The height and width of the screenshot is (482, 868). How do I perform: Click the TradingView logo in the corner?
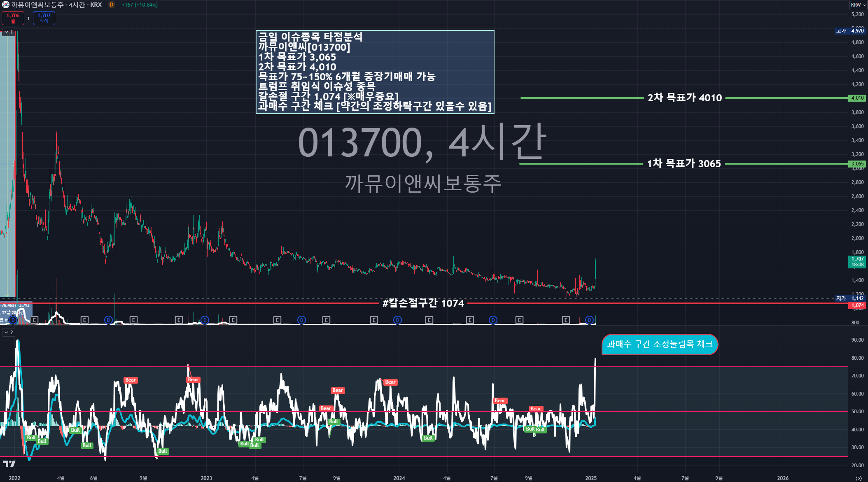[9, 463]
